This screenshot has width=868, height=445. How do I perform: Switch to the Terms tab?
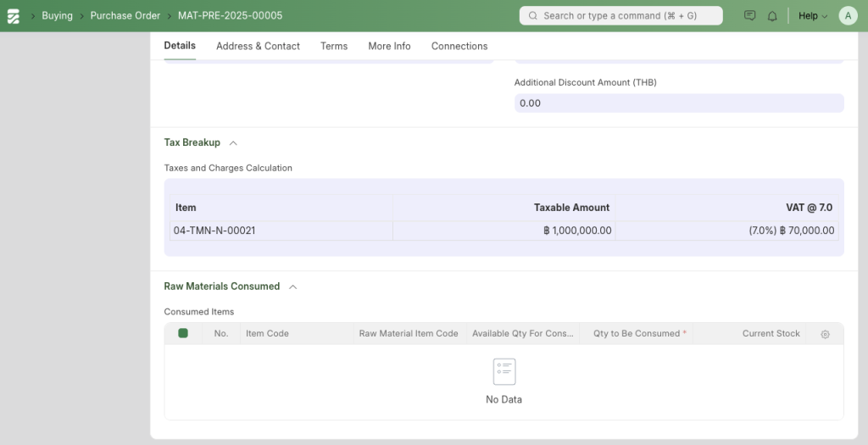334,46
